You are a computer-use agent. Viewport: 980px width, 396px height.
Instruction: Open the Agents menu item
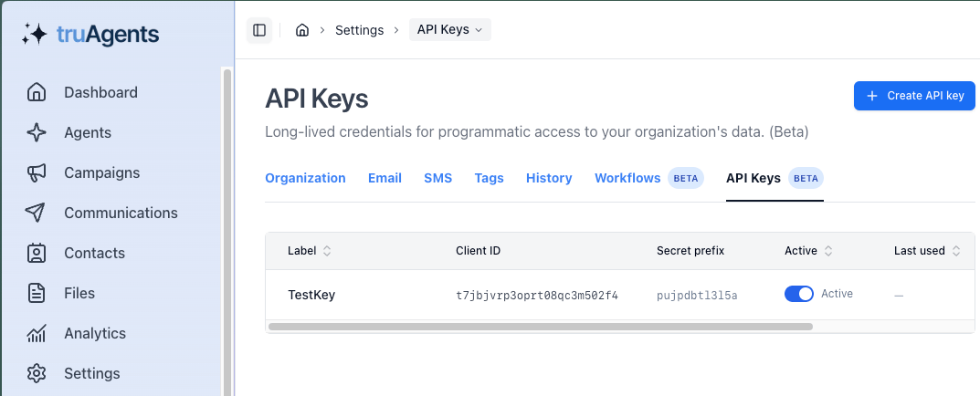pos(88,132)
